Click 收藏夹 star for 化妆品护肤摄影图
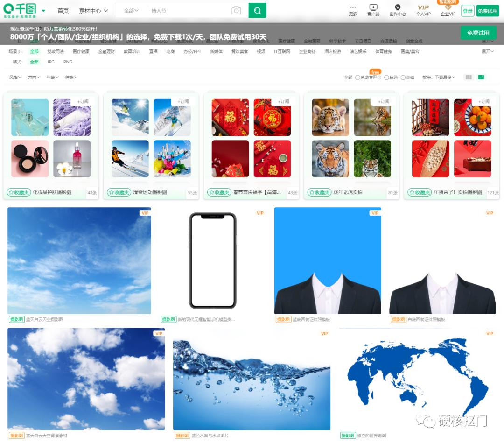504x443 pixels. tap(19, 192)
